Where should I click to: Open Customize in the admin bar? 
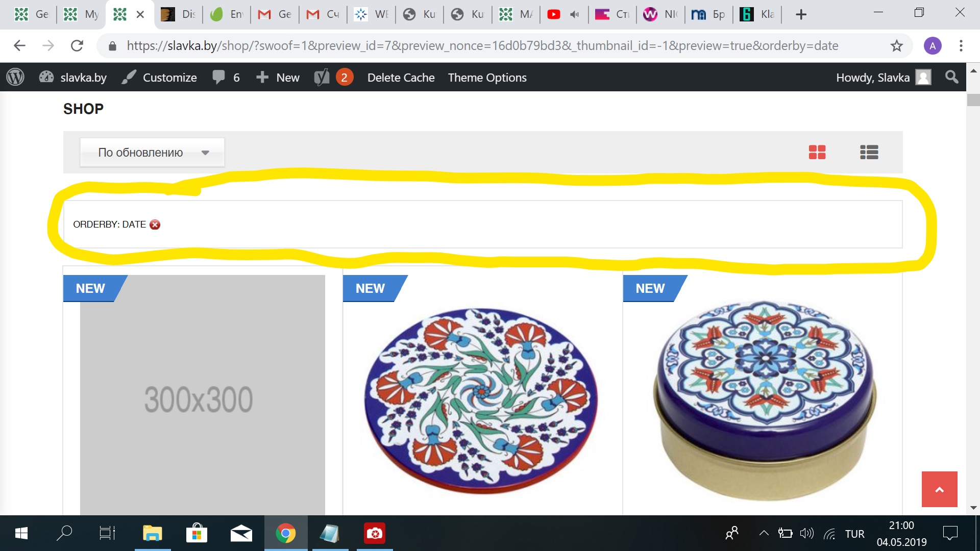tap(159, 78)
